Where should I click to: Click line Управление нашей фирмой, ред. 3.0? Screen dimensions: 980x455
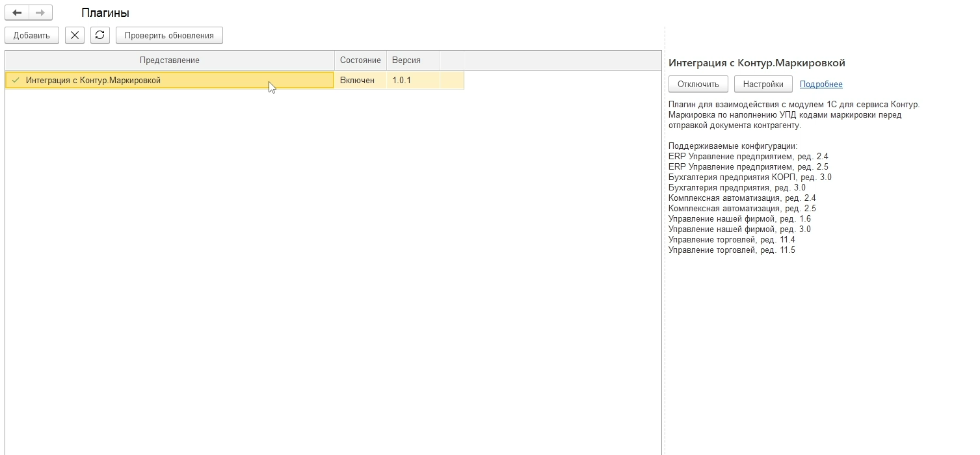pos(739,229)
